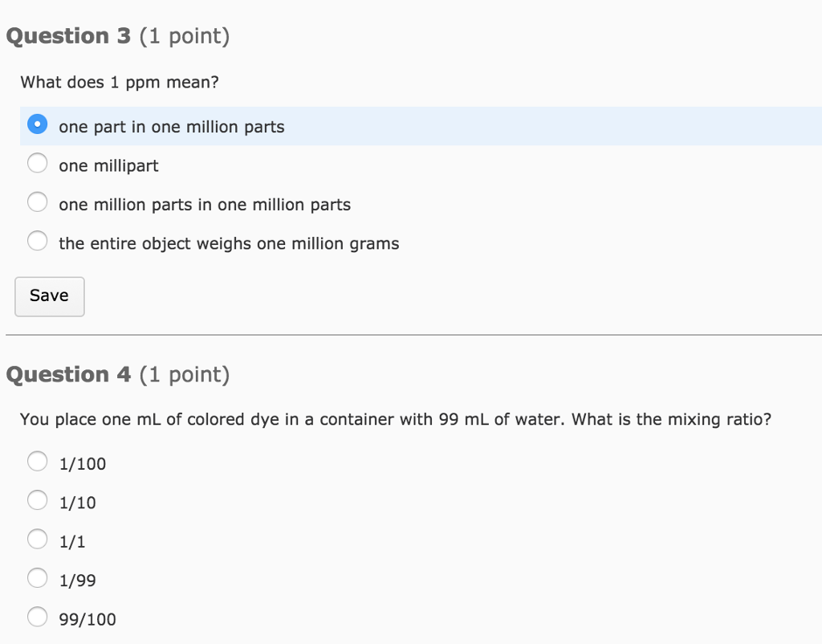Viewport: 822px width, 644px height.
Task: Select the "one part in one million parts" radio button
Action: tap(37, 124)
